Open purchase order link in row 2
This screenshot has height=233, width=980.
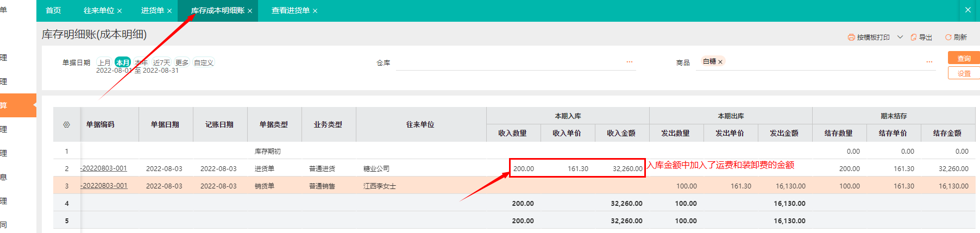[x=104, y=168]
